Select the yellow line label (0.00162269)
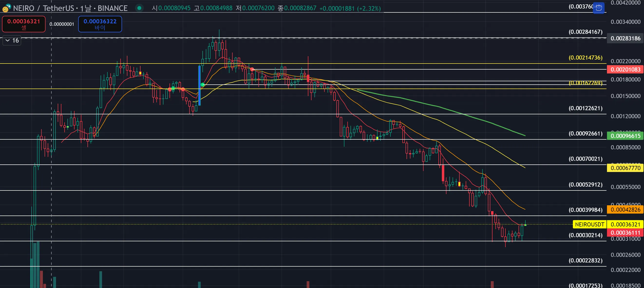The image size is (644, 288). point(585,83)
